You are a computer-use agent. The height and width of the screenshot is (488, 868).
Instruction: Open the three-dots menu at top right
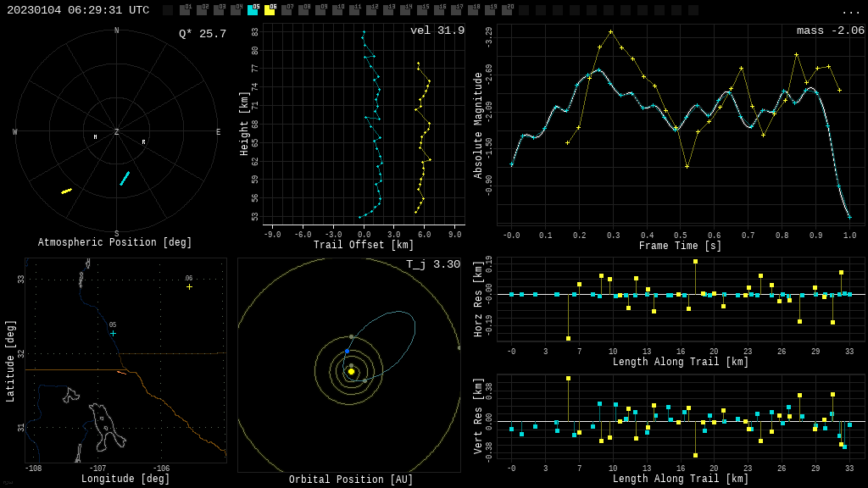coord(850,11)
